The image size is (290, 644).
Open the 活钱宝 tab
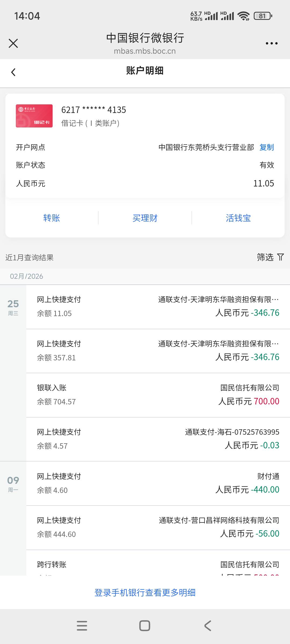238,218
